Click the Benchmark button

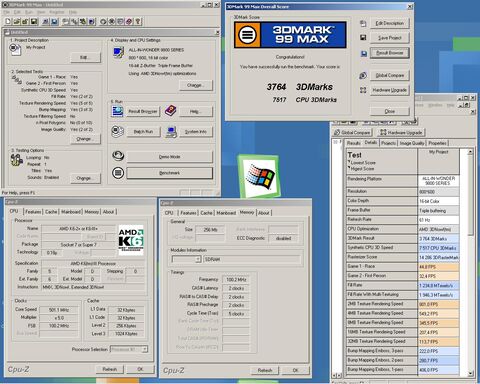169,173
